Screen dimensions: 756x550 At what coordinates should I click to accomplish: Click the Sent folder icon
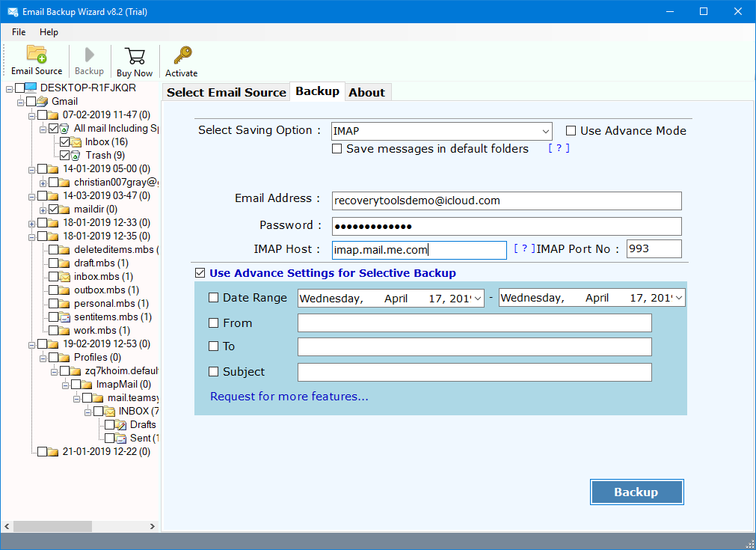coord(121,438)
